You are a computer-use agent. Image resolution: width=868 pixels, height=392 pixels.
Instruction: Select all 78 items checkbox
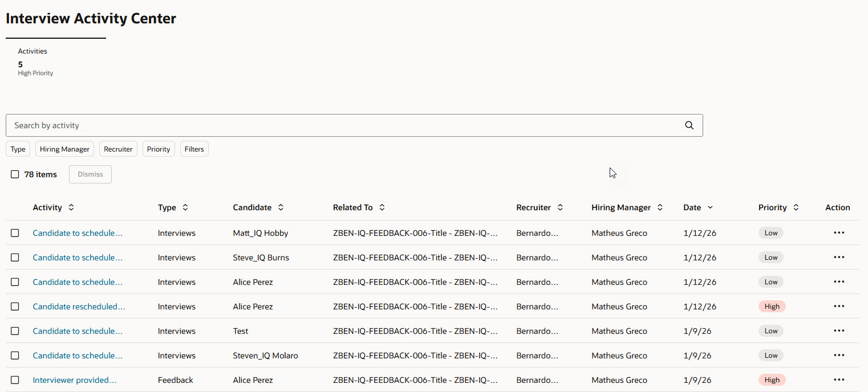tap(15, 174)
